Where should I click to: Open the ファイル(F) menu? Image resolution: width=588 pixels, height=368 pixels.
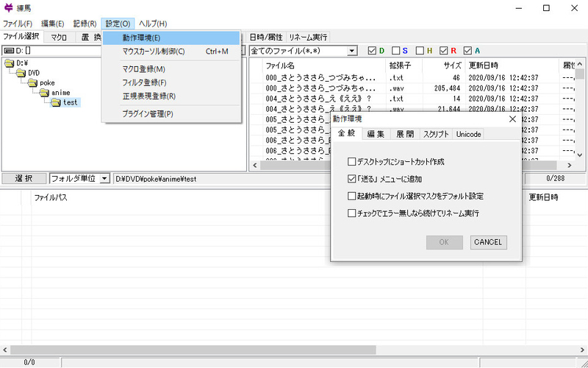click(x=18, y=24)
